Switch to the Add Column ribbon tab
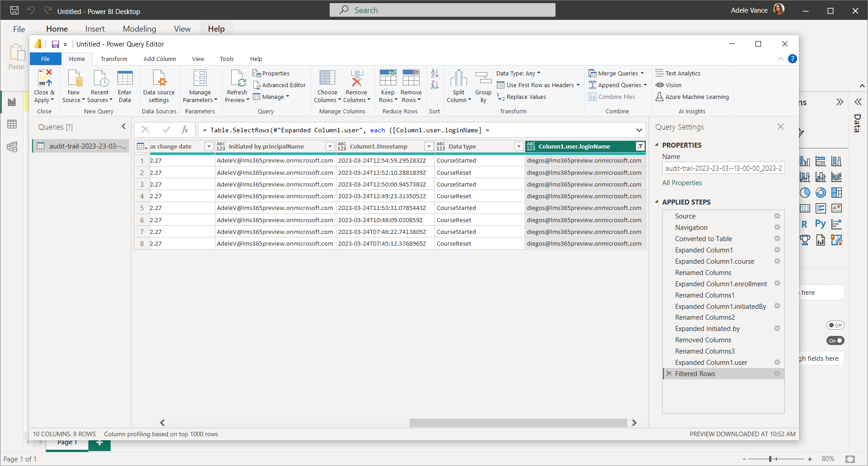The image size is (868, 466). pyautogui.click(x=159, y=59)
